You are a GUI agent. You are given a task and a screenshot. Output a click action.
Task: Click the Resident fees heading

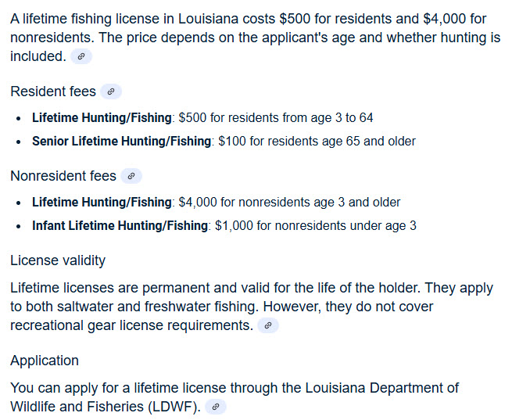(53, 92)
